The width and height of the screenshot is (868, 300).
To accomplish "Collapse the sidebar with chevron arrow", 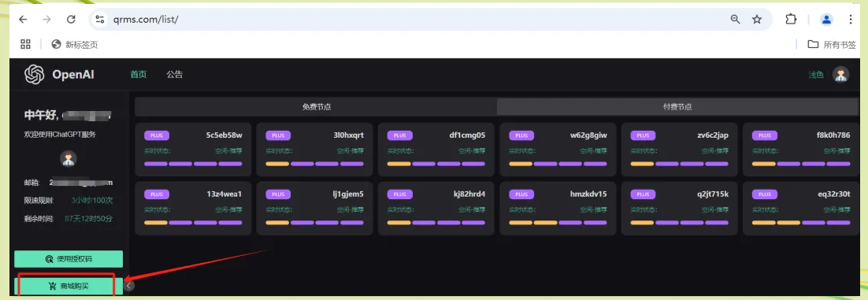I will 129,286.
